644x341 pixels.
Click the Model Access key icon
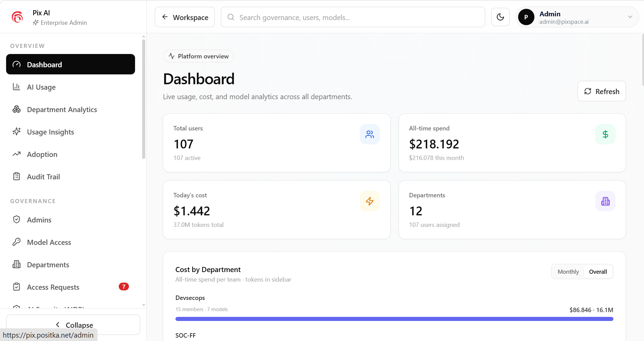pos(17,242)
